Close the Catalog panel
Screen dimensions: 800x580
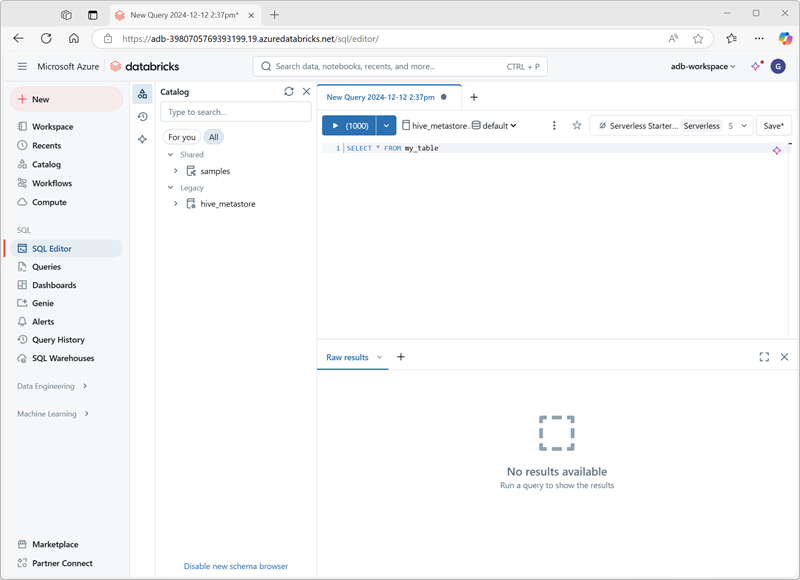(x=306, y=91)
